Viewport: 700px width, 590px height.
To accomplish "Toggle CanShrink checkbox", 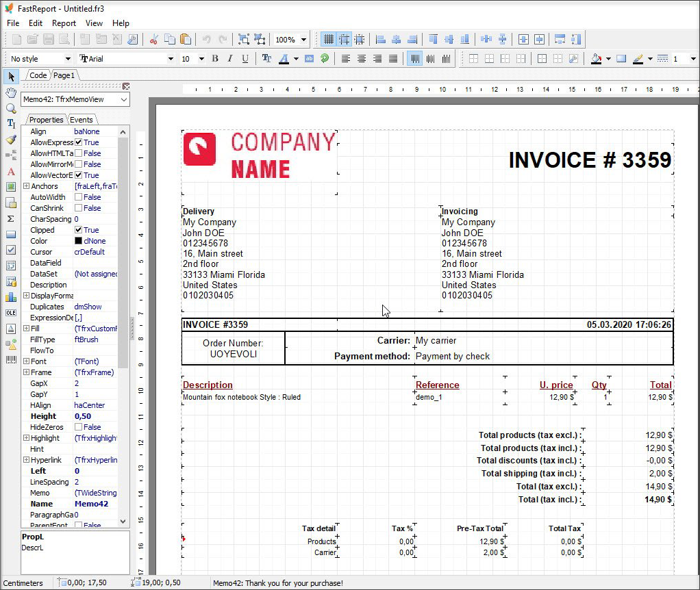I will (x=79, y=208).
